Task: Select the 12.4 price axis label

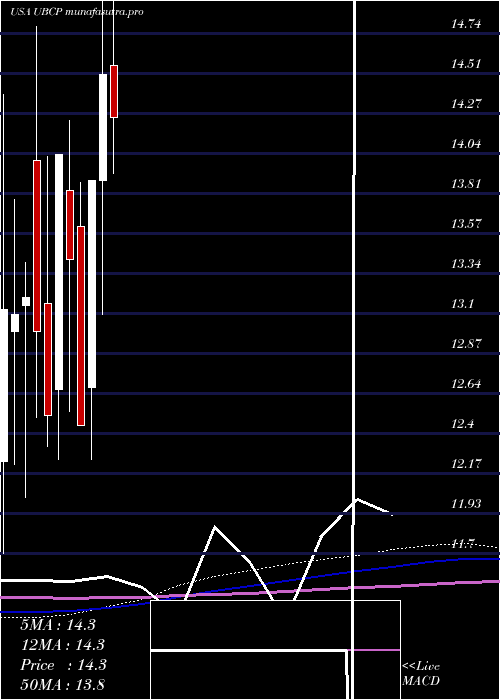Action: (x=462, y=423)
